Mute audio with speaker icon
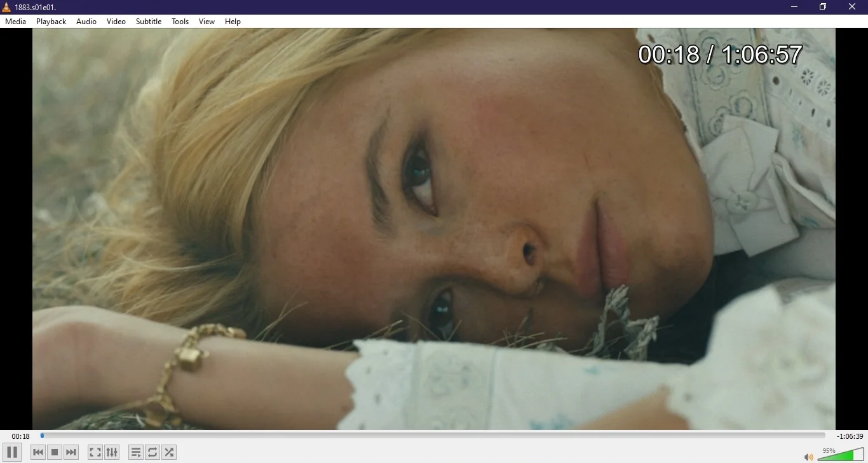868x463 pixels. pos(808,457)
